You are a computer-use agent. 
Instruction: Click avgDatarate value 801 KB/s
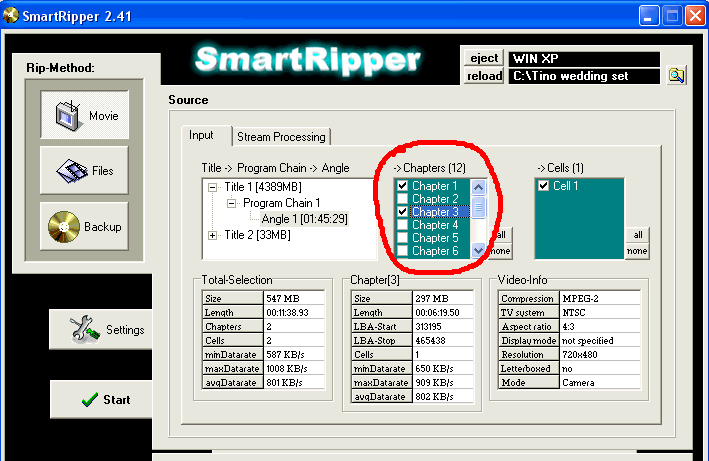294,382
